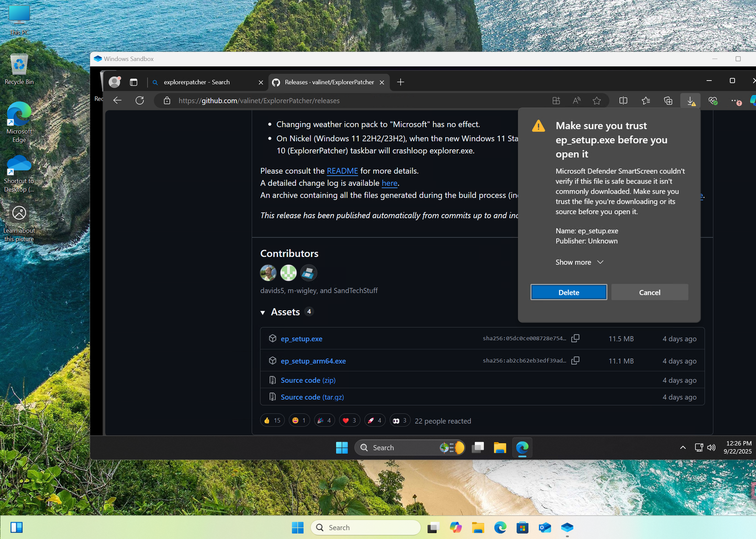Open the Edge settings three-dot menu
This screenshot has width=756, height=539.
[x=736, y=100]
